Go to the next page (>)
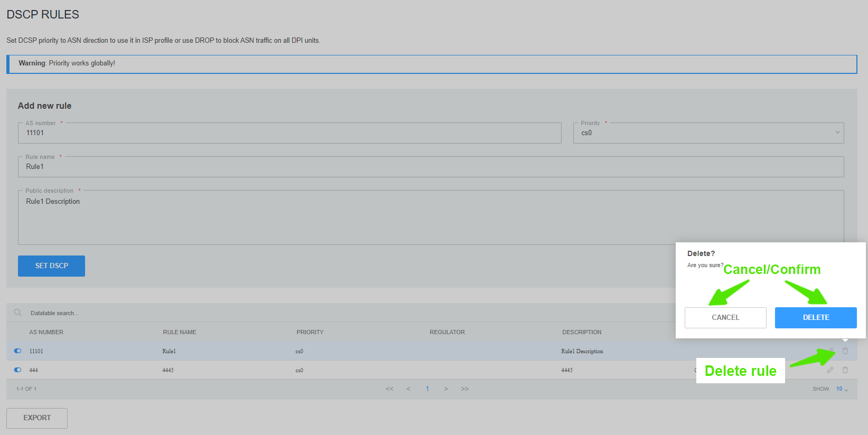The height and width of the screenshot is (435, 868). [446, 389]
